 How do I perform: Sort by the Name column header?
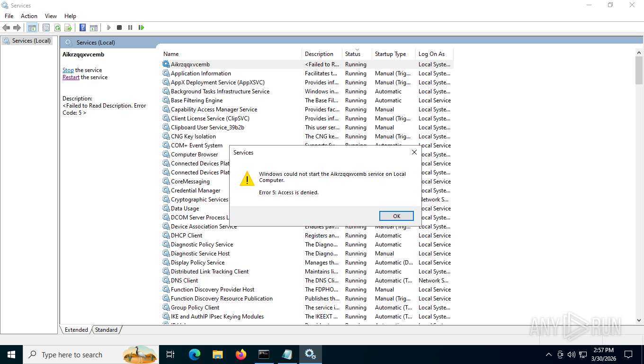pyautogui.click(x=231, y=54)
